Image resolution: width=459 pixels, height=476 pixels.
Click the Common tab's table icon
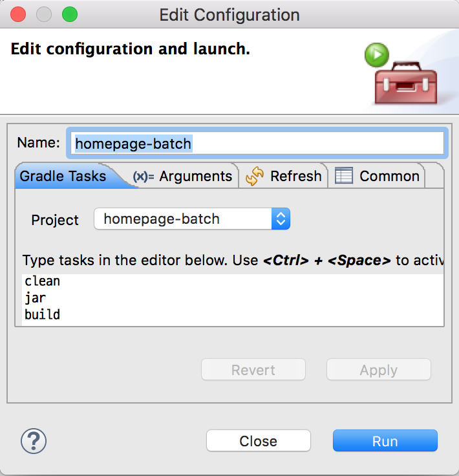pos(344,175)
